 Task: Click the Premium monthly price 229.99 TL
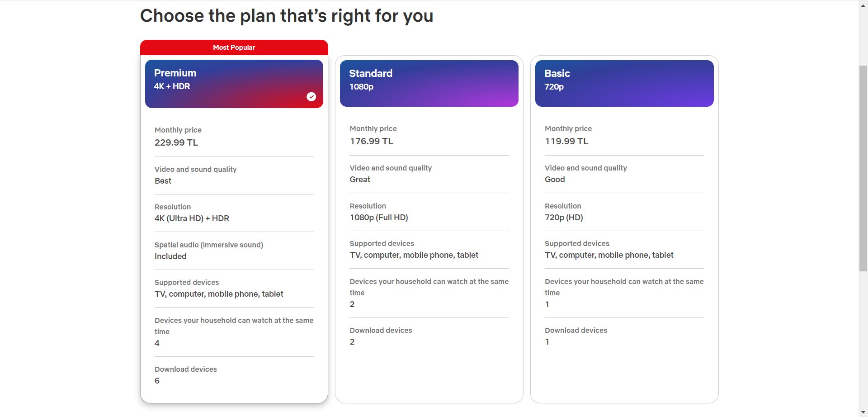tap(176, 142)
